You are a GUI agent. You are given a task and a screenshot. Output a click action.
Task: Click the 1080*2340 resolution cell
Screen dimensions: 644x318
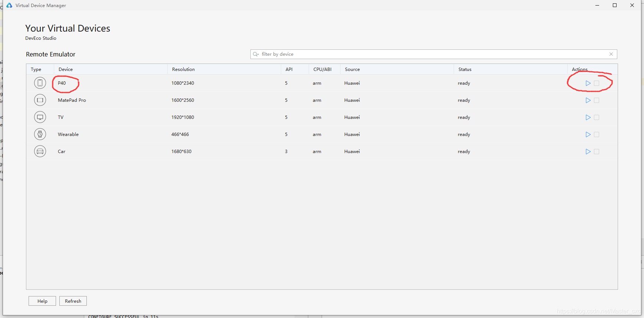183,83
